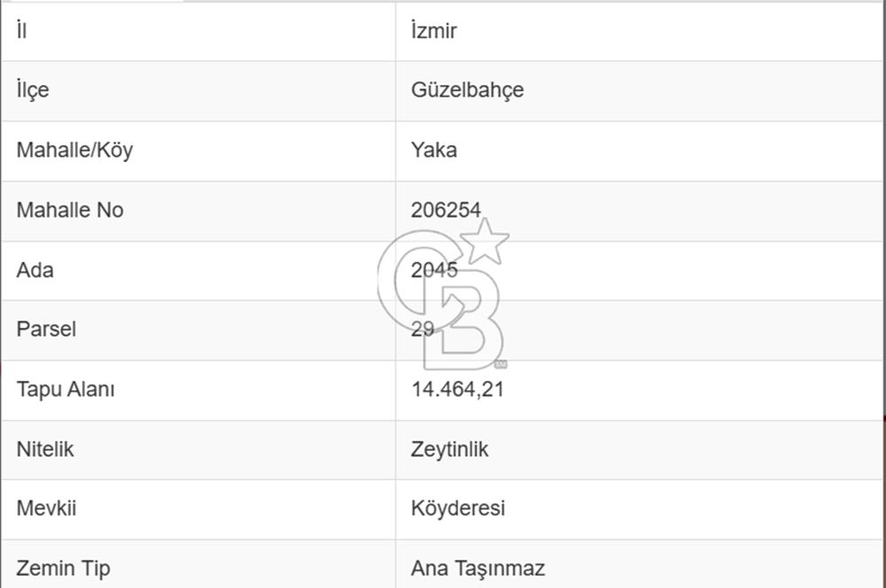The height and width of the screenshot is (588, 886).
Task: Click the Mahalle No label
Action: click(x=70, y=210)
